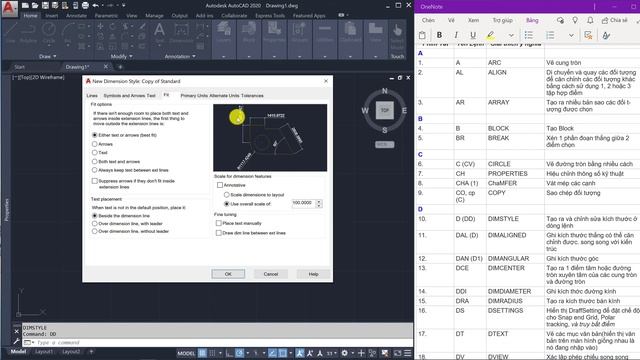Select 'Over dimension line, with leader' radio

pyautogui.click(x=95, y=223)
